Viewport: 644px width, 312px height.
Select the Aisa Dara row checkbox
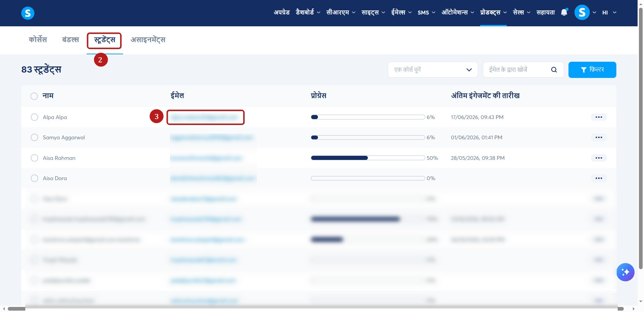point(34,178)
